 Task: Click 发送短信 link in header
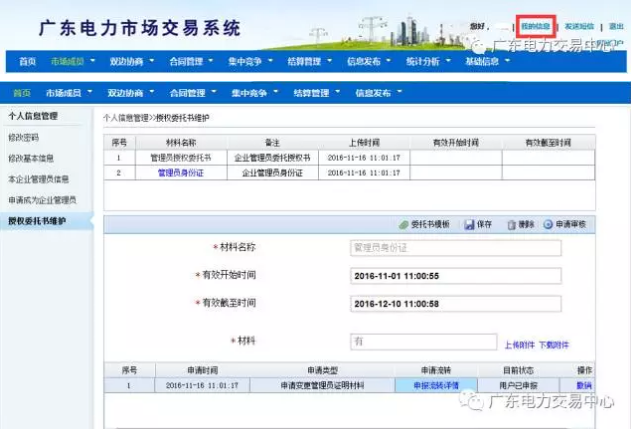pyautogui.click(x=580, y=26)
